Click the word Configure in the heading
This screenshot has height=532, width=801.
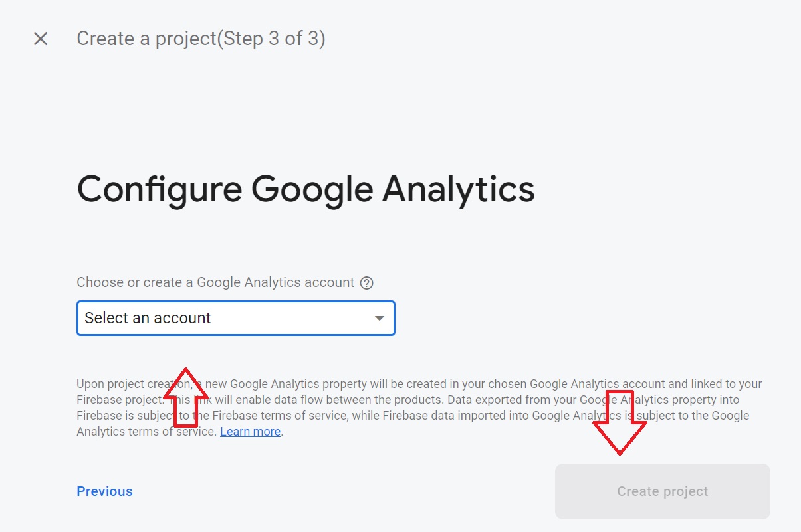(160, 189)
